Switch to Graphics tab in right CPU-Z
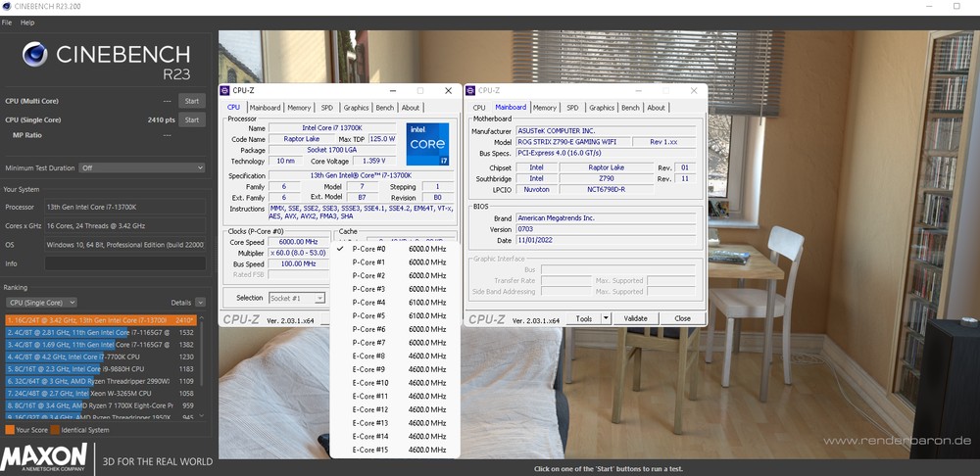980x476 pixels. (x=602, y=108)
